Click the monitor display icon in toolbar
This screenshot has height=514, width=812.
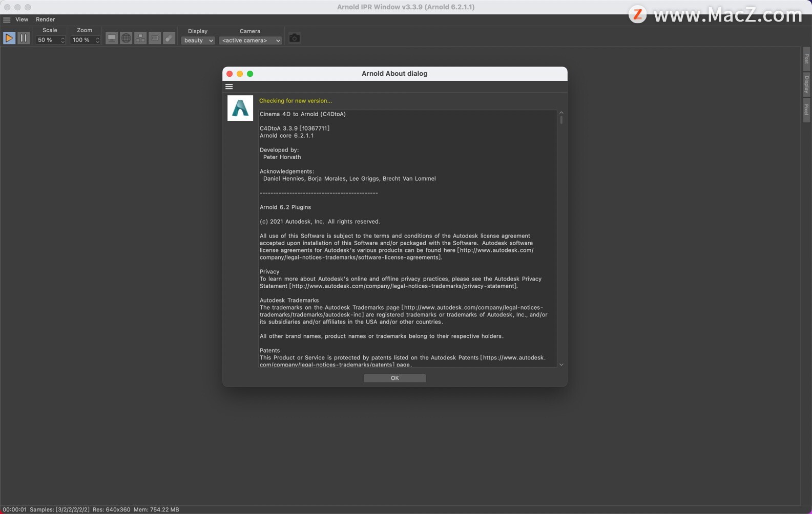112,38
